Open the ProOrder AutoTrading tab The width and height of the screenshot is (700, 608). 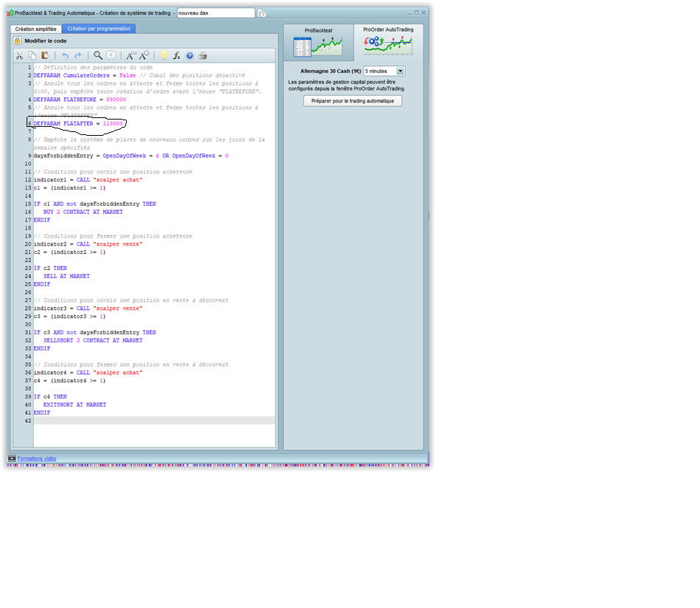point(389,41)
